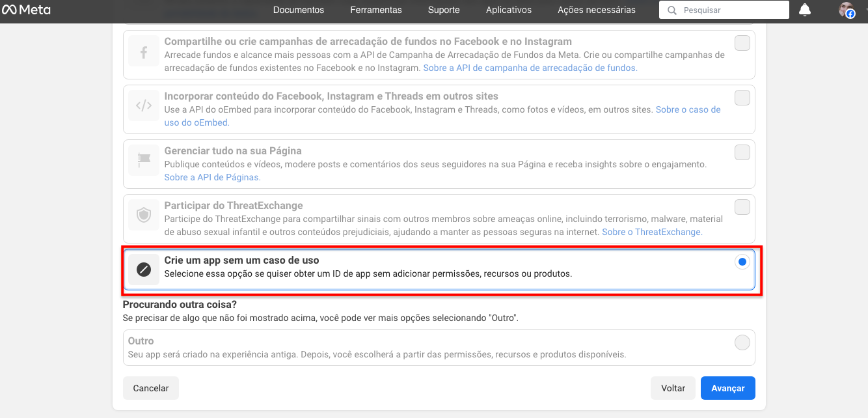868x418 pixels.
Task: Click heading Crie um app sem um caso de uso
Action: coord(241,260)
